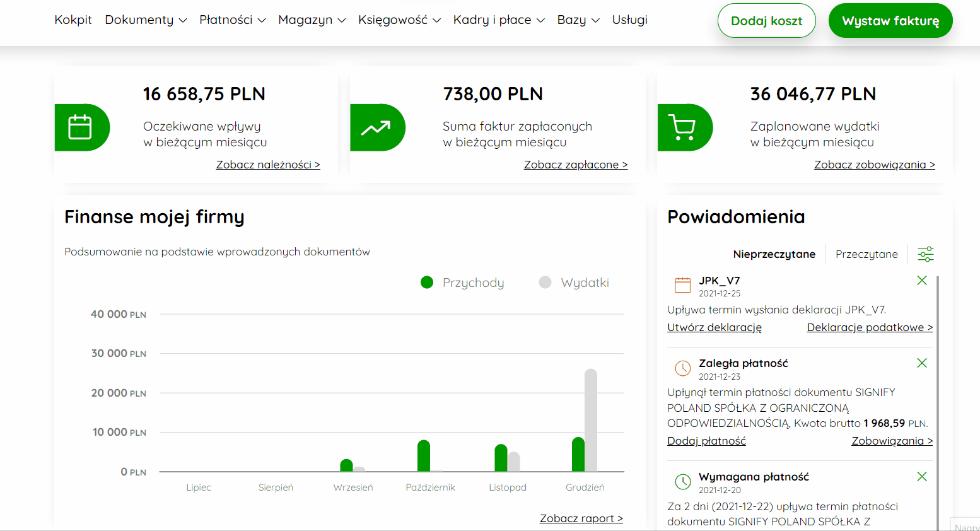Click the 1 968,59 PLN amount text
The image size is (980, 531).
point(895,424)
